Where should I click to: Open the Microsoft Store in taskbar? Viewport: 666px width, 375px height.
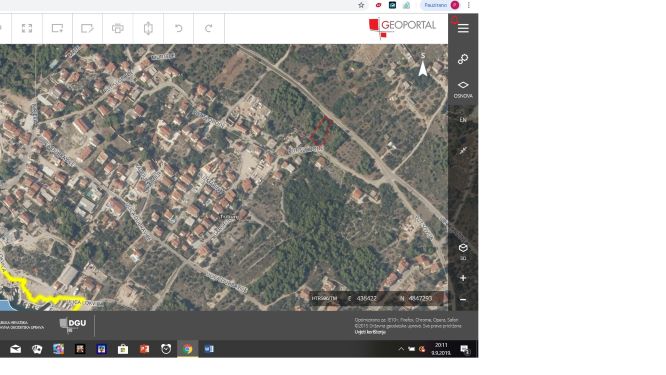(123, 349)
